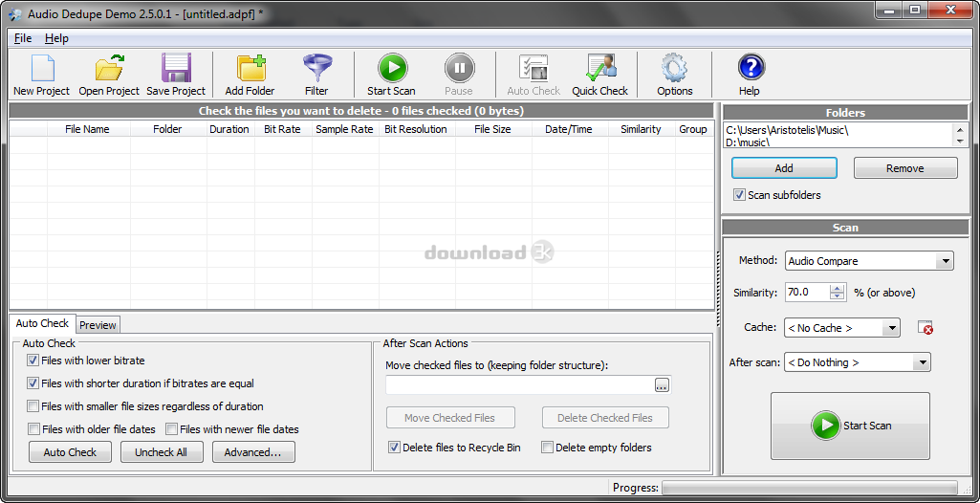Screen dimensions: 980x503
Task: Click the Delete Checked Files button
Action: pos(604,418)
